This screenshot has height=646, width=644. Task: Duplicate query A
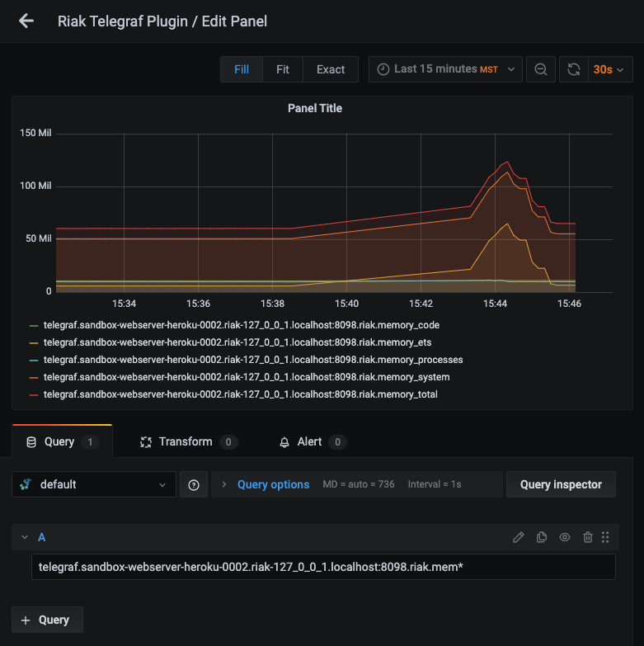[x=542, y=537]
